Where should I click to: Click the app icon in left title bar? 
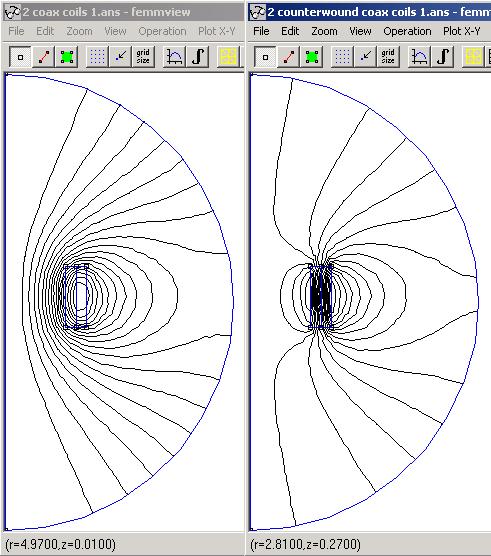tap(12, 12)
